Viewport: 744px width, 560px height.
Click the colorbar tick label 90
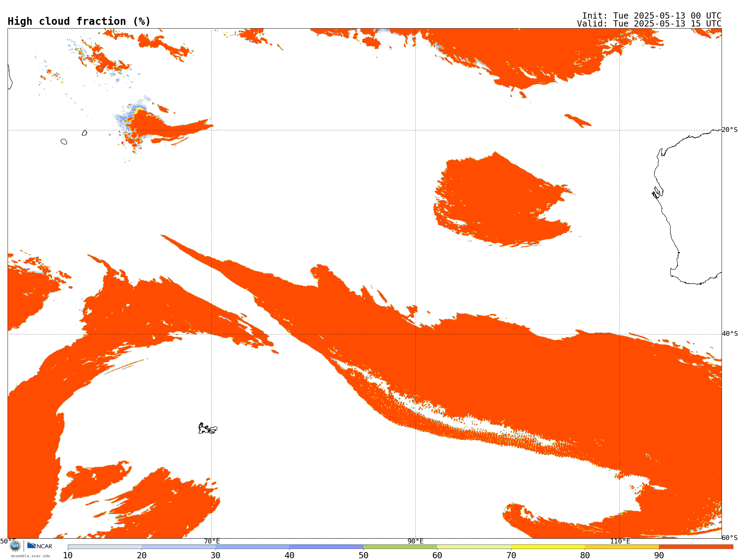(659, 556)
